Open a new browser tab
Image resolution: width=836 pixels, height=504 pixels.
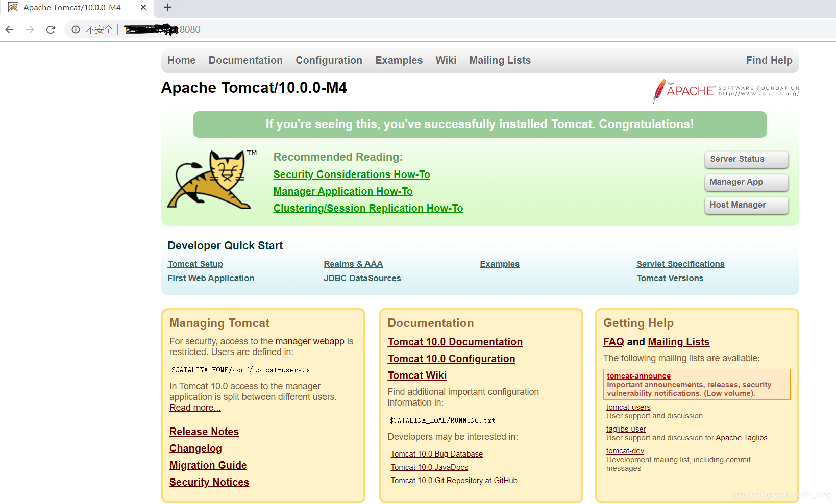coord(167,7)
